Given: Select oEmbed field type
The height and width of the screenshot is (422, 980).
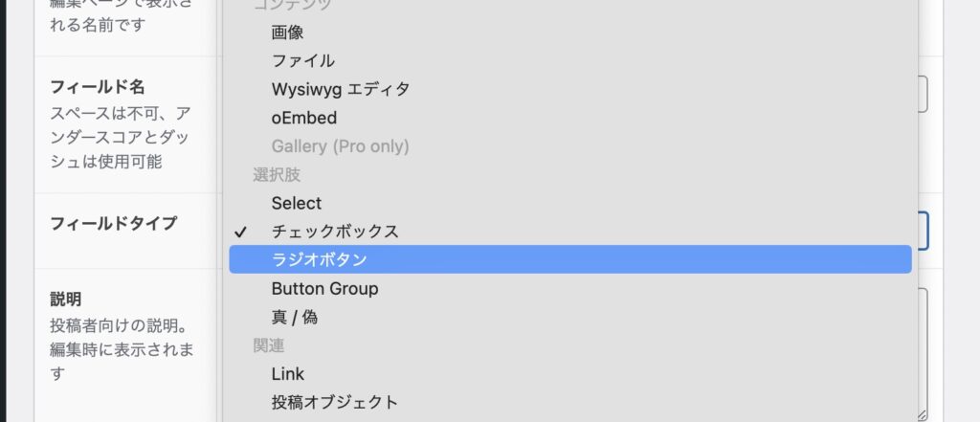Looking at the screenshot, I should [303, 118].
